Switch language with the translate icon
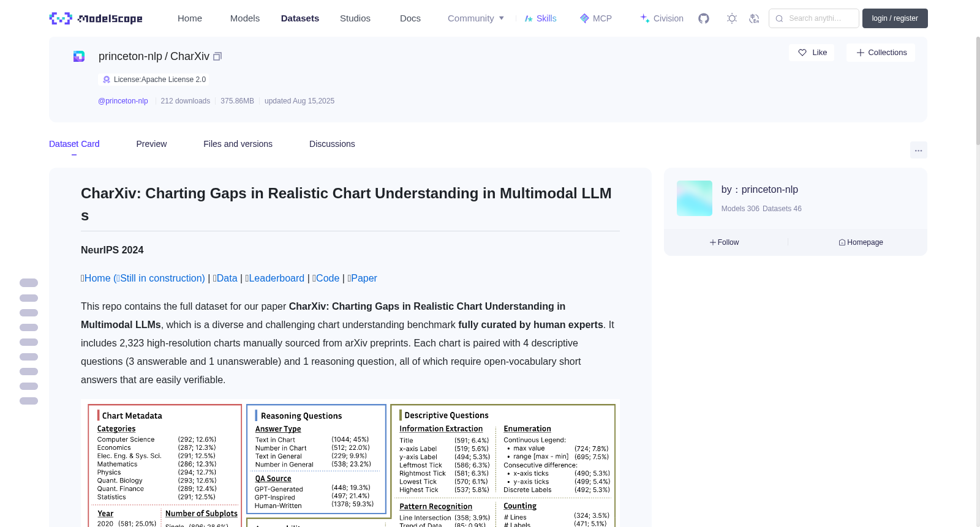The width and height of the screenshot is (980, 527). click(x=754, y=18)
